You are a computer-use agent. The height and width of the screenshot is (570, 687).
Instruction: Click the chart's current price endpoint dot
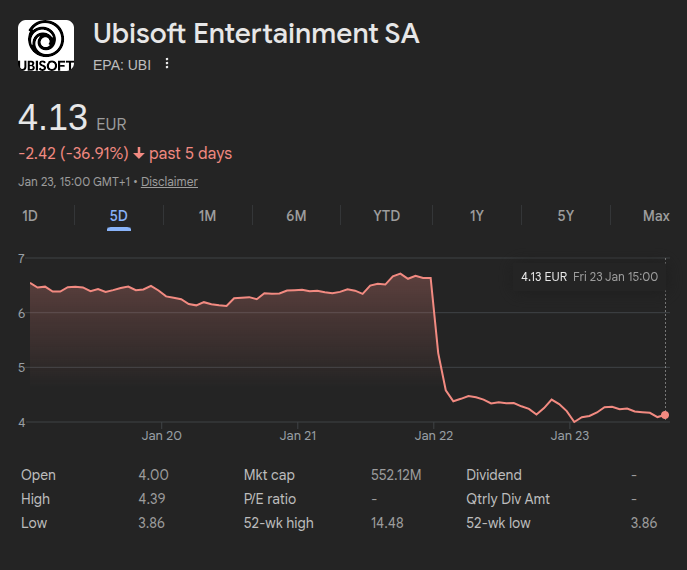tap(666, 415)
